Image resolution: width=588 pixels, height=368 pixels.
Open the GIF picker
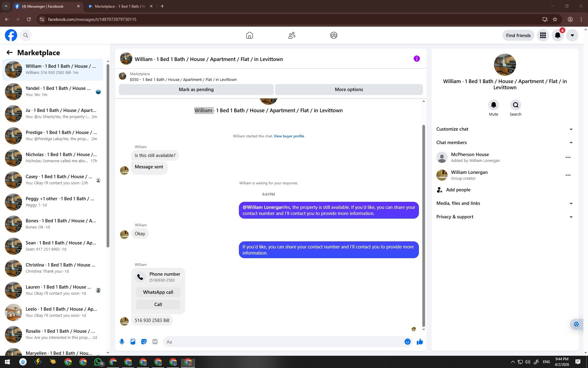[x=155, y=342]
